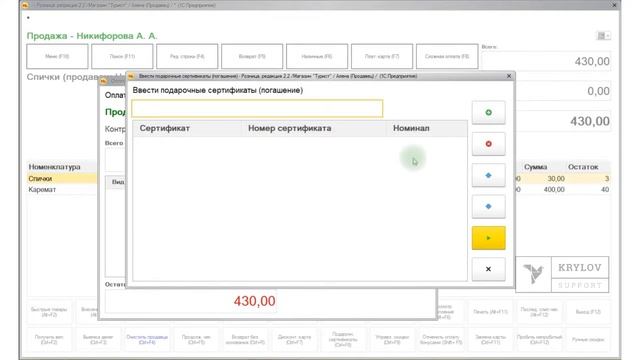640x360 pixels.
Task: Click the Остаток column header
Action: click(583, 167)
